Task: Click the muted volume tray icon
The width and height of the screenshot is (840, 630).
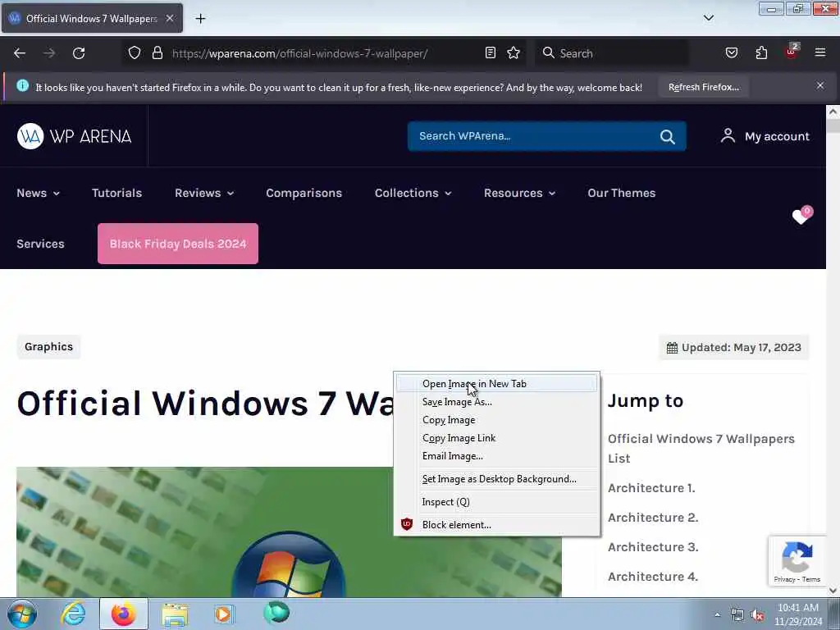Action: click(x=757, y=615)
